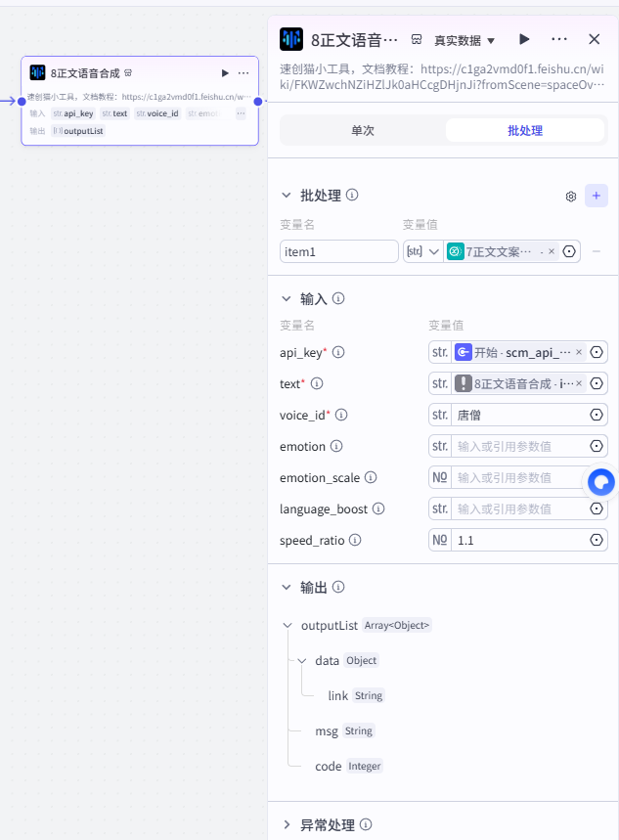This screenshot has width=619, height=840.
Task: Click the item1 variable name field
Action: point(338,251)
